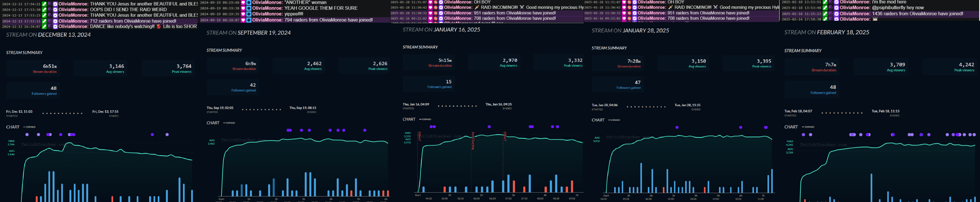Image resolution: width=980 pixels, height=202 pixels.
Task: Select the 3,764 Peak viewers stat card
Action: [x=168, y=69]
